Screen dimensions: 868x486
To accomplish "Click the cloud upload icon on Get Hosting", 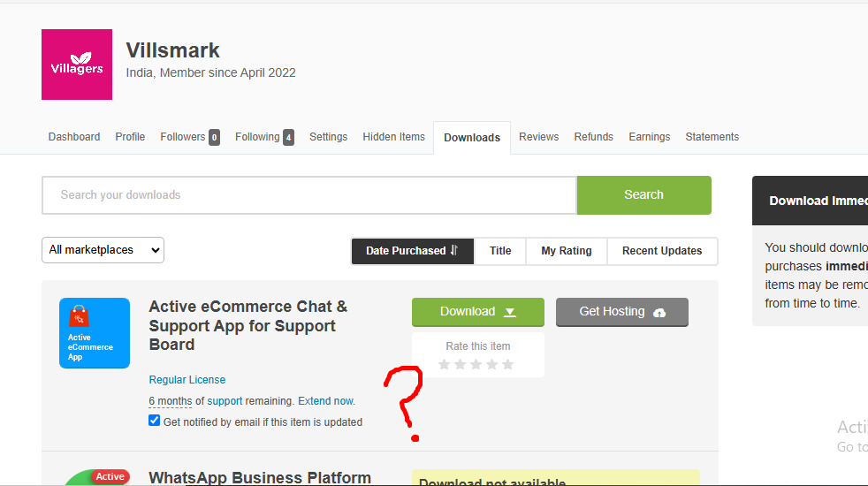I will click(659, 313).
